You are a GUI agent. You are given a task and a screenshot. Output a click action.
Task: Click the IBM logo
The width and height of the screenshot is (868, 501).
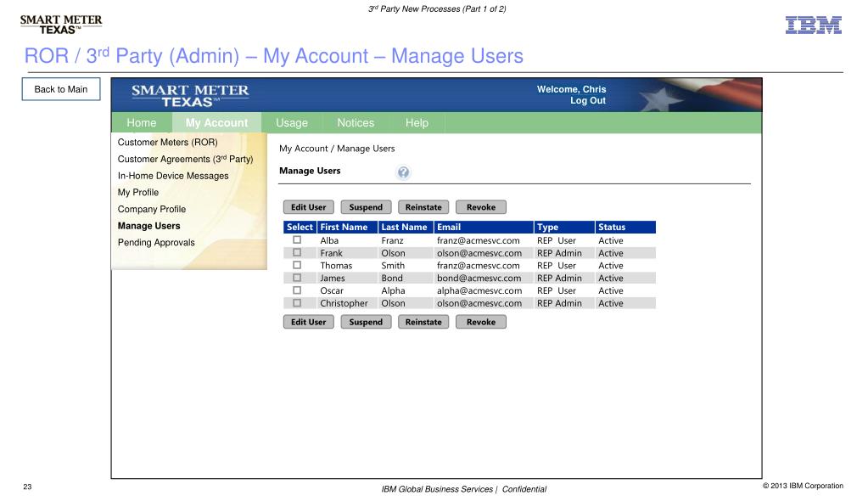pos(813,25)
